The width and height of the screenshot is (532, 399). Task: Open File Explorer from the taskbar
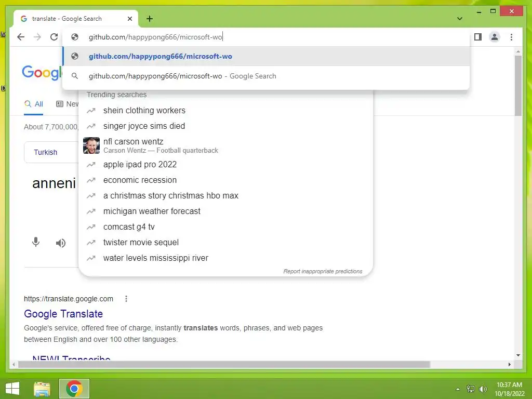[42, 389]
